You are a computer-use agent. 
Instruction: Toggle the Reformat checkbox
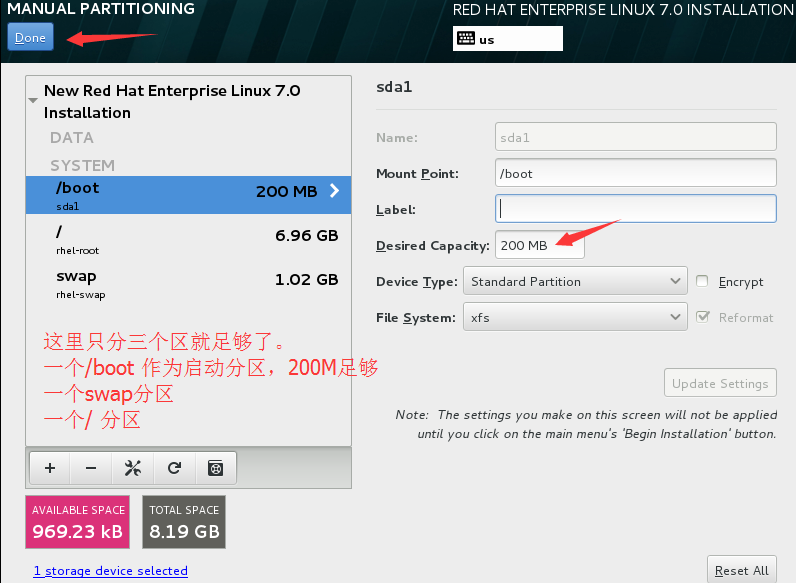pos(703,317)
